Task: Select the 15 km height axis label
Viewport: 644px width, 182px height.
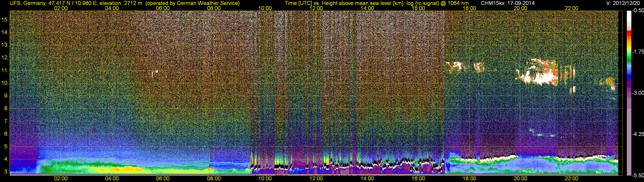Action: (x=5, y=19)
